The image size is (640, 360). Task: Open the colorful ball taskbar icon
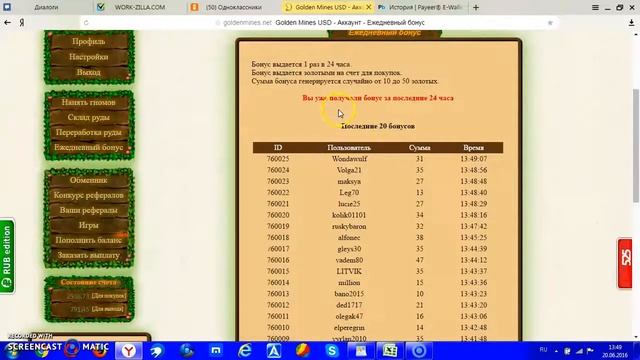(302, 351)
